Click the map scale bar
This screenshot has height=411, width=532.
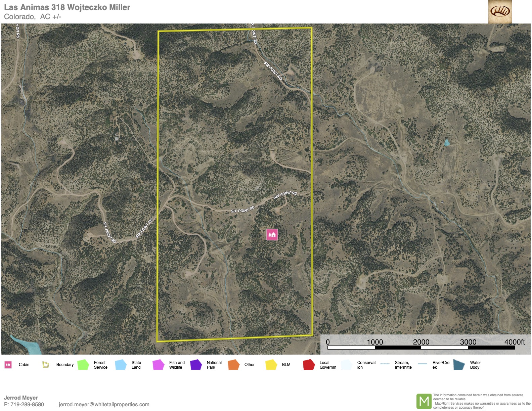(x=421, y=348)
